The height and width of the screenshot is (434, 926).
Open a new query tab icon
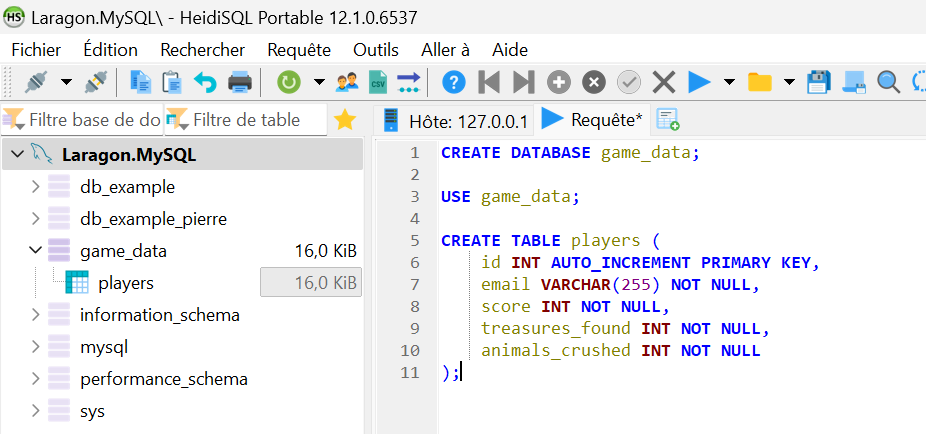coord(667,120)
